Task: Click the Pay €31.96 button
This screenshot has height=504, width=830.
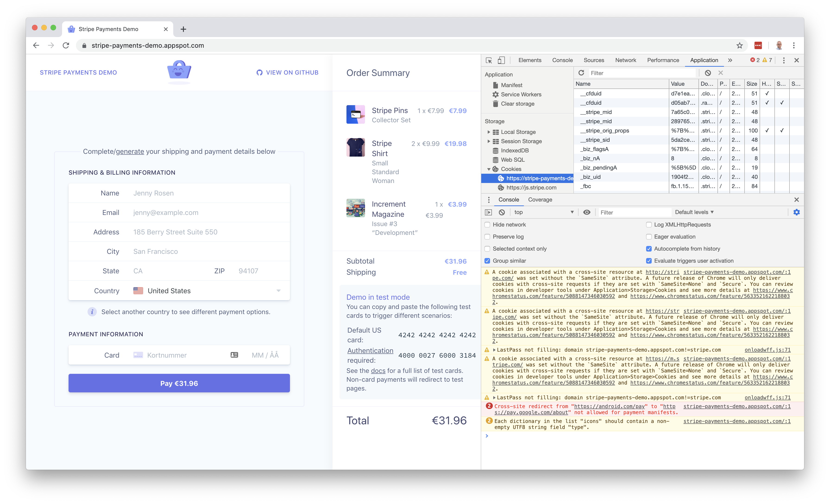Action: 179,383
